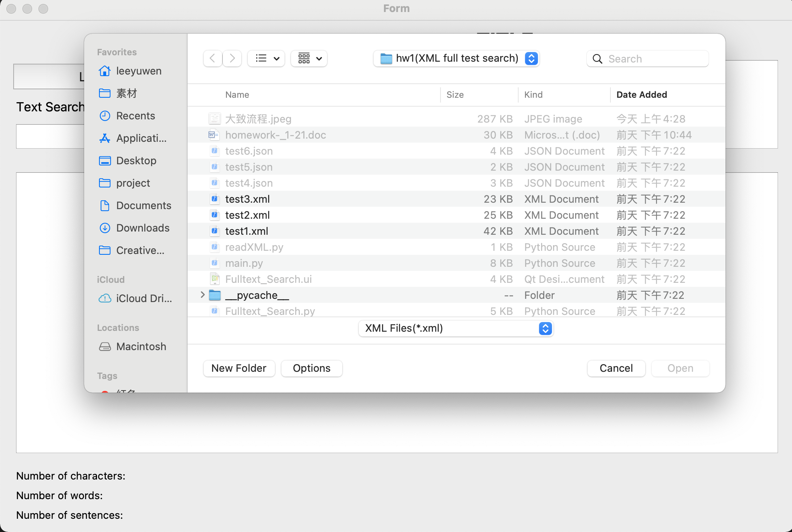Click the New Folder button
This screenshot has width=792, height=532.
click(239, 369)
